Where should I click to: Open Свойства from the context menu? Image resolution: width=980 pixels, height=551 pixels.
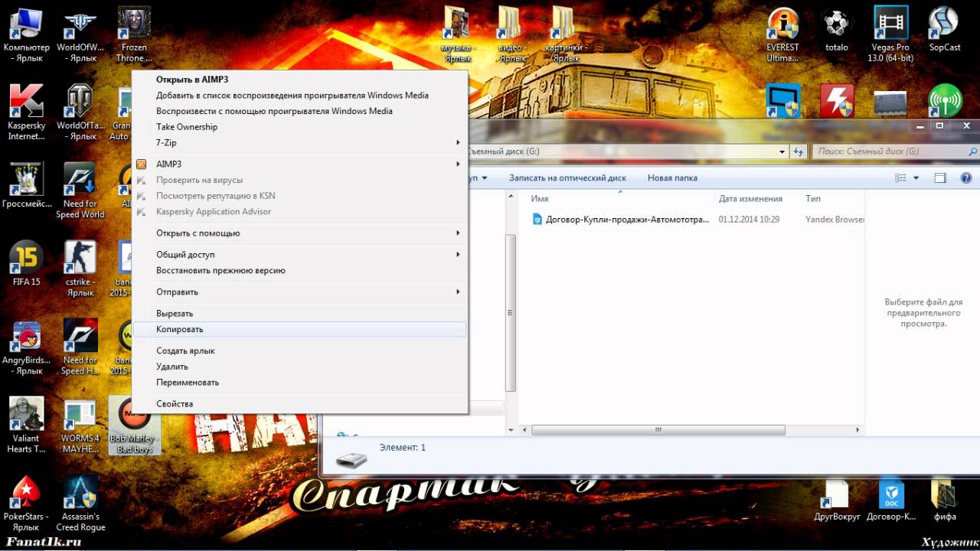click(x=299, y=403)
